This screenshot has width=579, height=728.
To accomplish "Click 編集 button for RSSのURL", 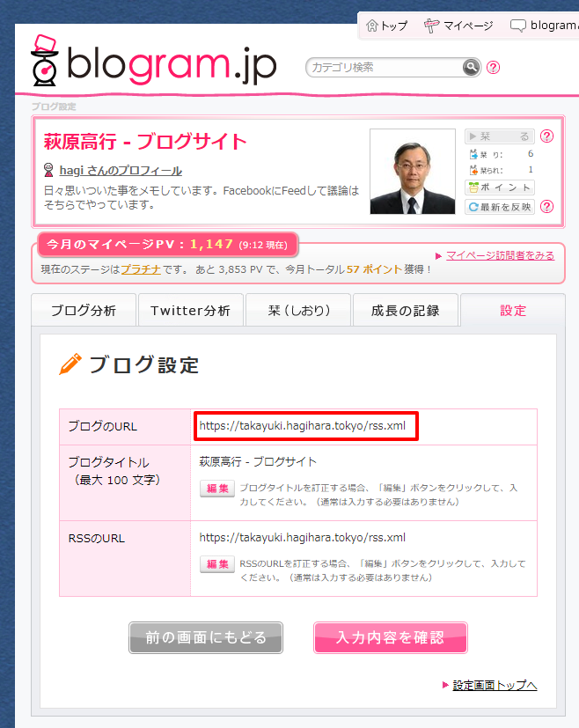I will click(x=217, y=564).
